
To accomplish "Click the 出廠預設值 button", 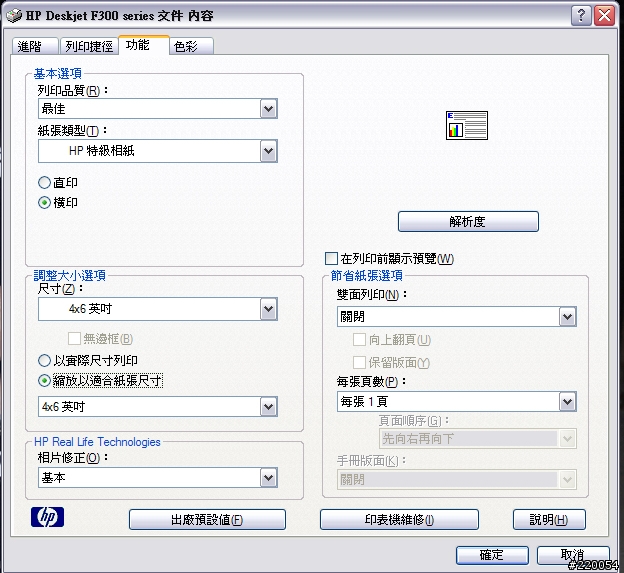I will [207, 519].
